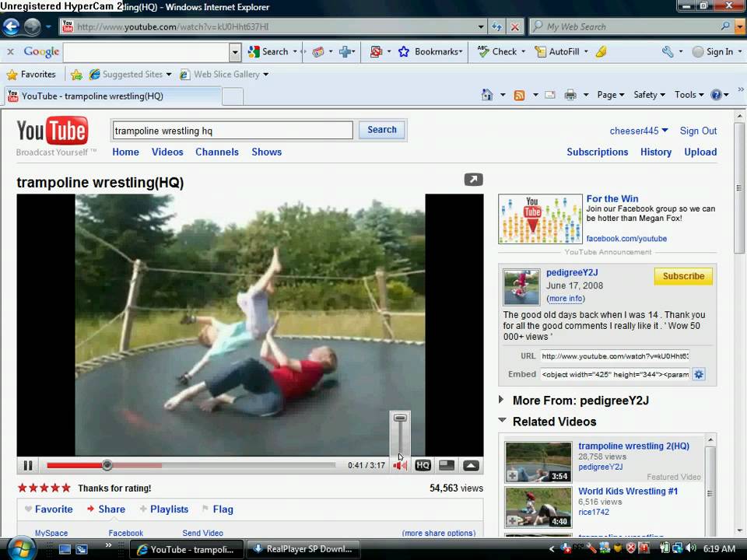747x560 pixels.
Task: Select the YouTube trampoline wrestling tab
Action: [112, 96]
